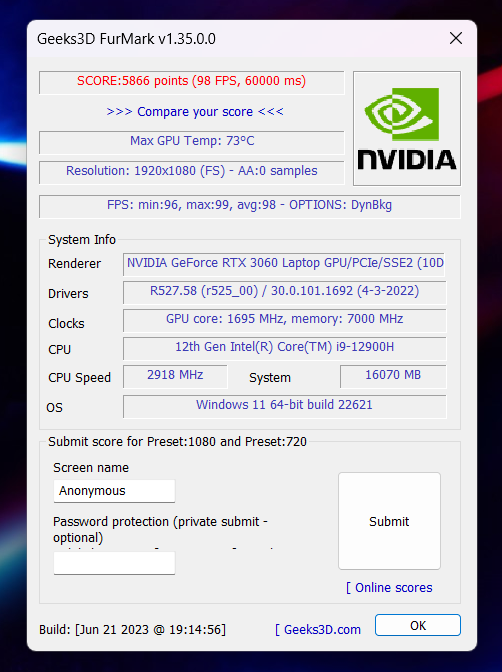The image size is (502, 672).
Task: Visit the Geeks3D.com link
Action: pos(318,630)
